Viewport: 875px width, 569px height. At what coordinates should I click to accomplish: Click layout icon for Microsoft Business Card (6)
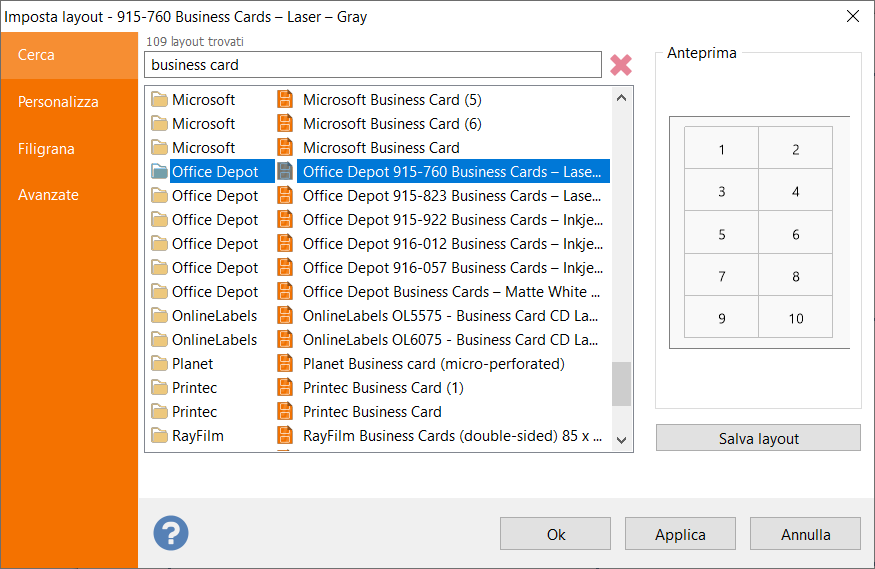point(285,123)
